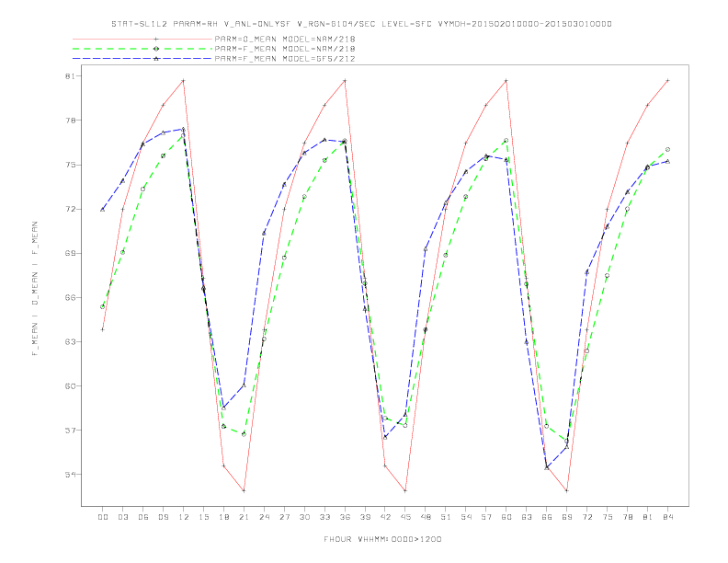Screen dimensions: 728x563
Task: Click x-axis tick label 42
Action: coord(385,517)
